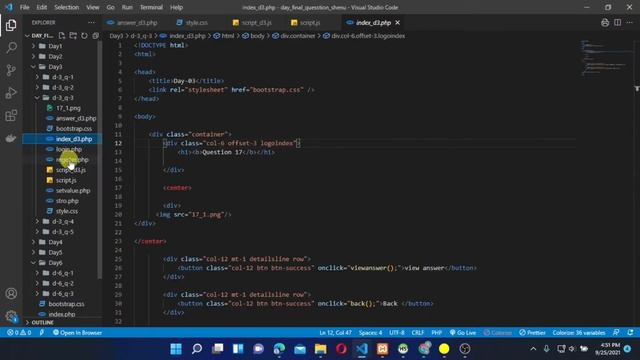Collapse the Day3 folder
640x360 pixels.
[55, 67]
